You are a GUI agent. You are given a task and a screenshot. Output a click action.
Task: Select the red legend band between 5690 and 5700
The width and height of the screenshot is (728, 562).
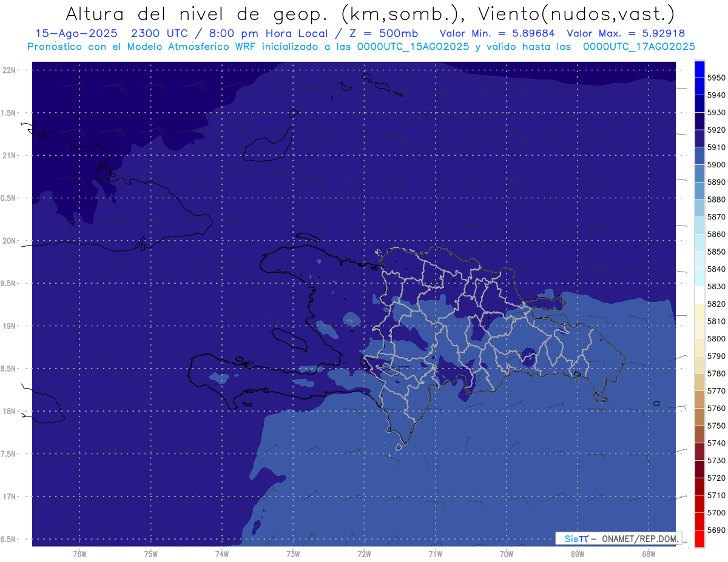point(699,521)
